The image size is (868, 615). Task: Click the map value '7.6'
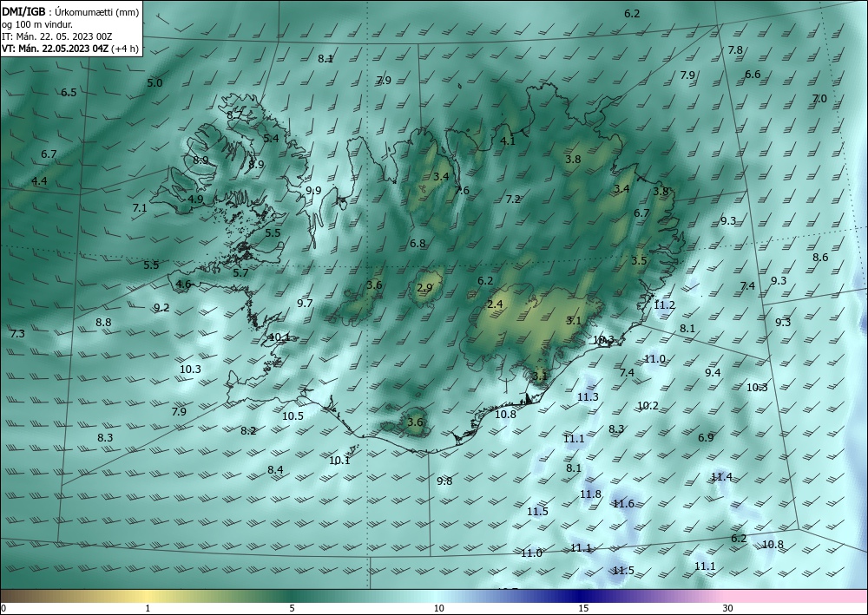pyautogui.click(x=462, y=190)
